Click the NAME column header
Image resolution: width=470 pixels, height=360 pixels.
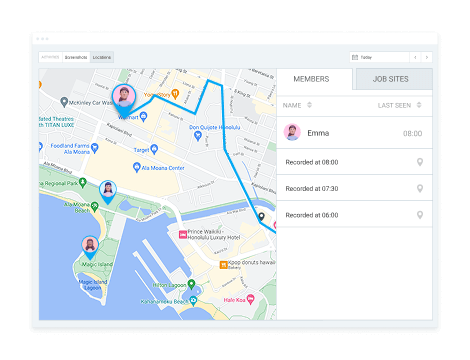click(292, 105)
